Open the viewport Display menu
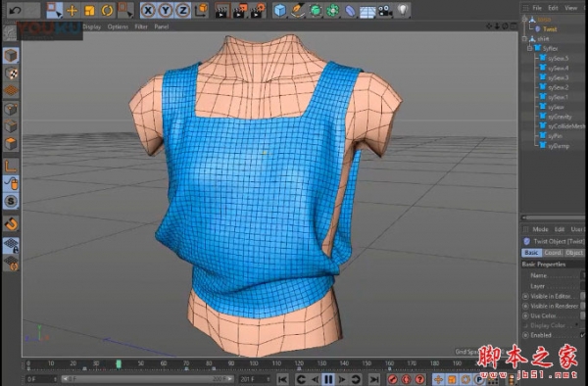588x386 pixels. 92,27
